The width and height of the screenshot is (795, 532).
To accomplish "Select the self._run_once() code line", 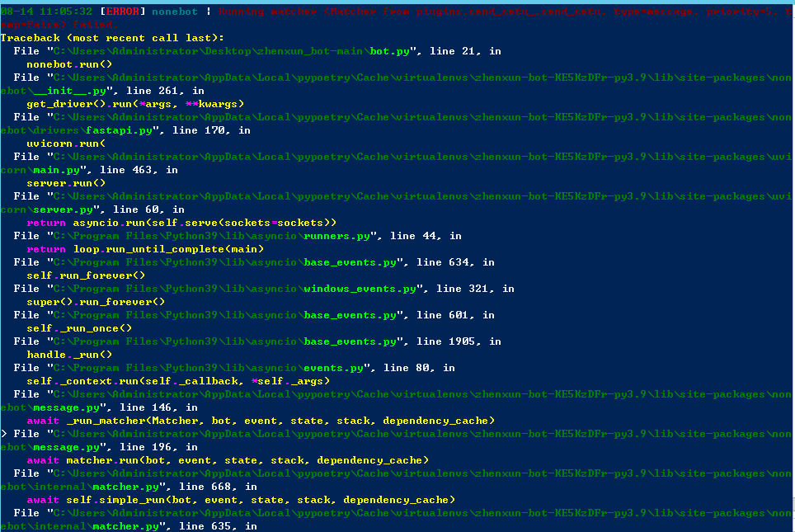I will click(80, 328).
